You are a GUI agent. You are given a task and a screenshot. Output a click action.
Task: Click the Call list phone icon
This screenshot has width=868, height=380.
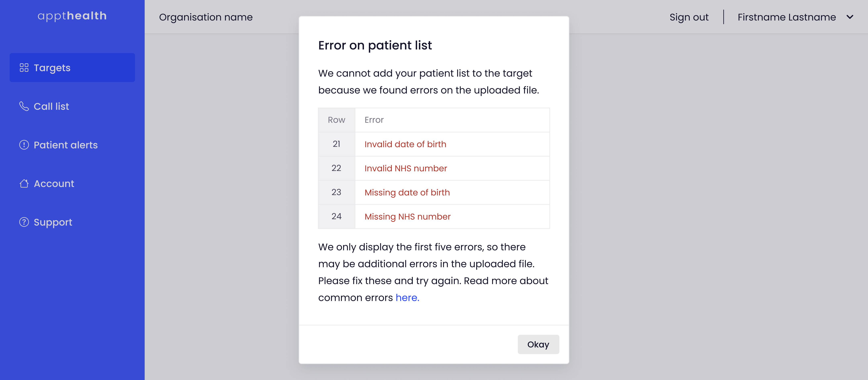(x=24, y=106)
